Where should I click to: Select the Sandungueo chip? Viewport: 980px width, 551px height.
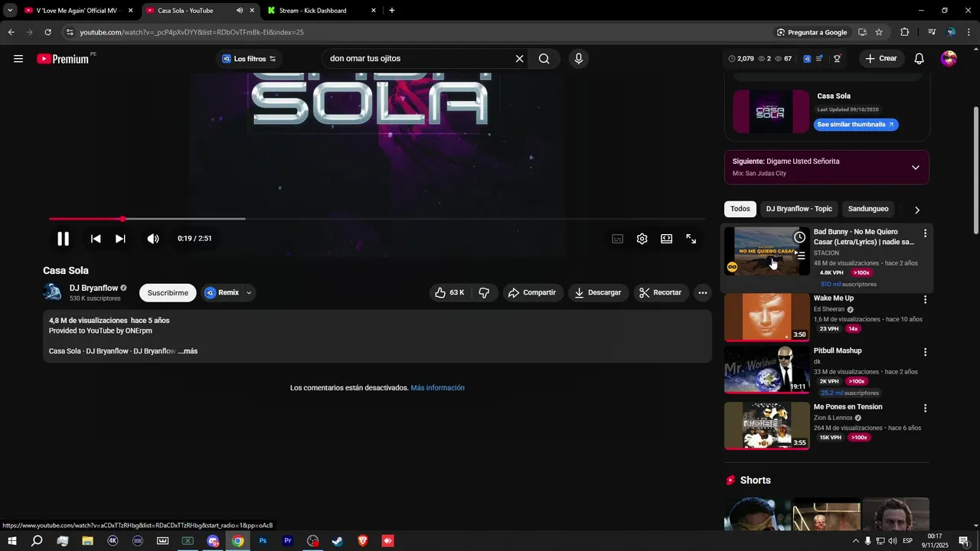[x=868, y=209]
